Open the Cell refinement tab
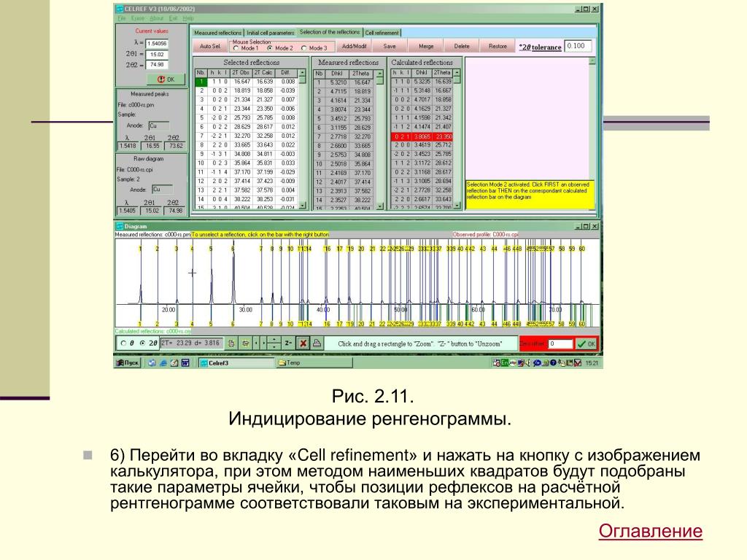The height and width of the screenshot is (560, 747). pos(382,33)
